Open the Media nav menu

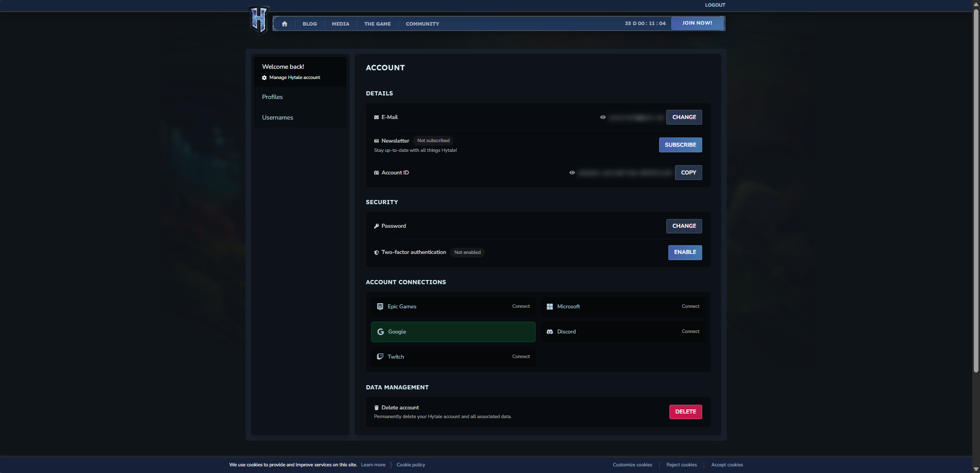(340, 24)
